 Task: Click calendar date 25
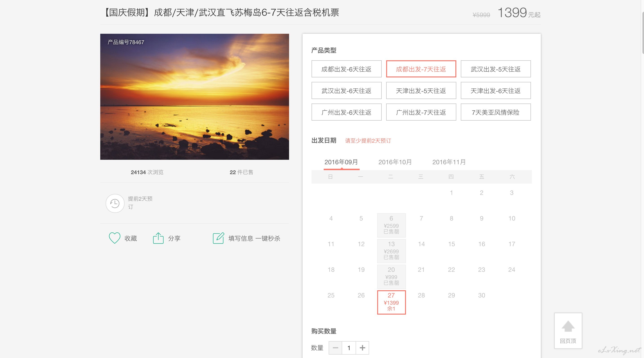click(x=331, y=295)
